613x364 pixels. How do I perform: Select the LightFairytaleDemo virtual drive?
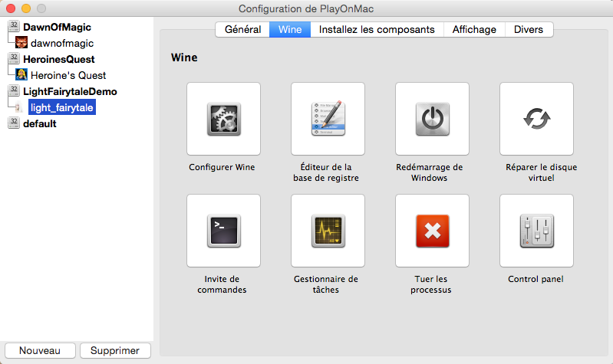coord(70,91)
